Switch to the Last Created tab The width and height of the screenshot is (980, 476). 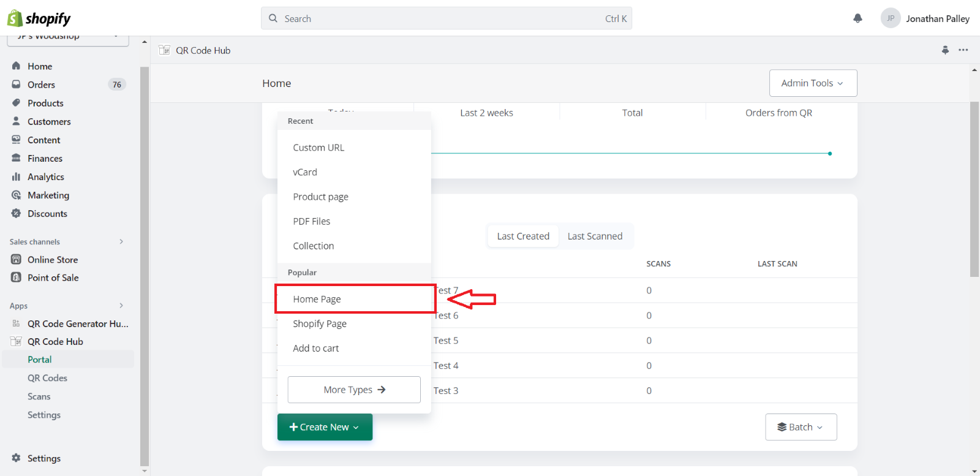pyautogui.click(x=523, y=236)
